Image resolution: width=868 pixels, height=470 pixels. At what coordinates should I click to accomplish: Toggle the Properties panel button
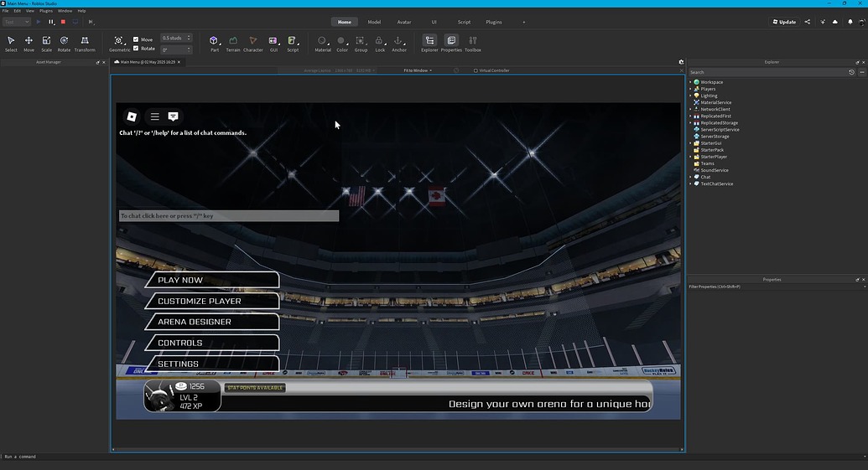point(451,44)
